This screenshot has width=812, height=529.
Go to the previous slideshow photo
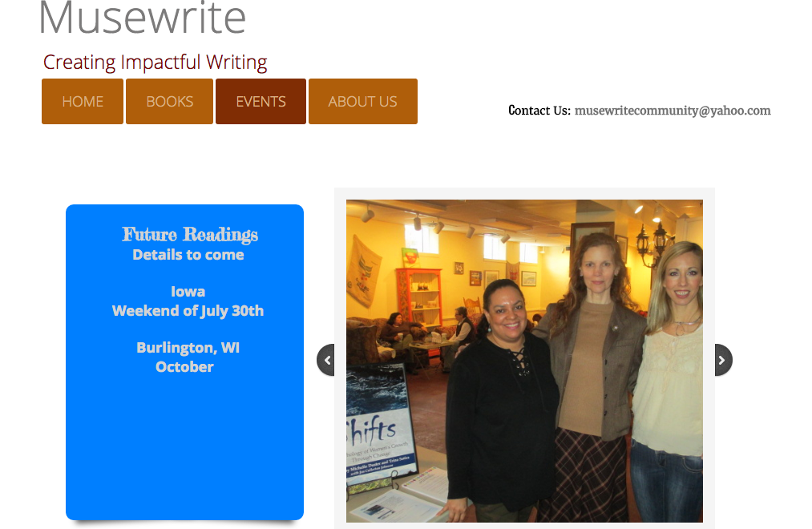(325, 360)
